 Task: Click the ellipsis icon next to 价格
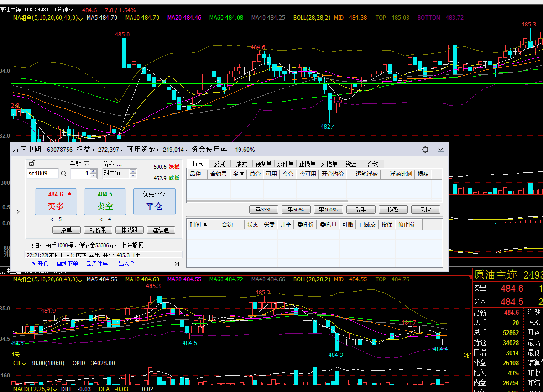(119, 164)
